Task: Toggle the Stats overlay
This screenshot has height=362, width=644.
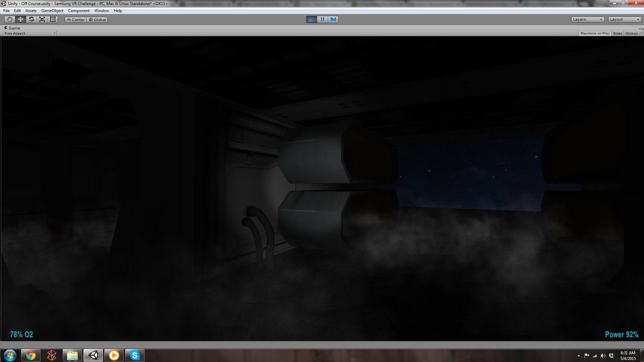Action: [617, 33]
